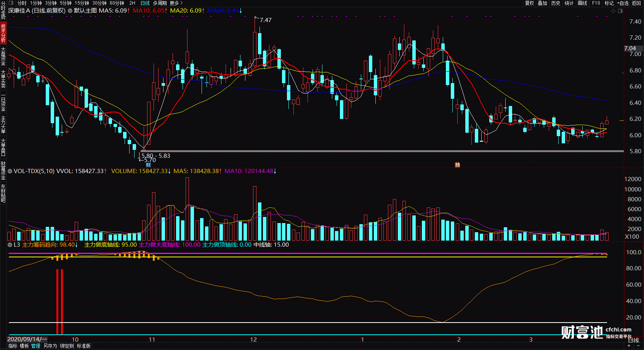Click the 默认主图 chart template label

pos(85,11)
